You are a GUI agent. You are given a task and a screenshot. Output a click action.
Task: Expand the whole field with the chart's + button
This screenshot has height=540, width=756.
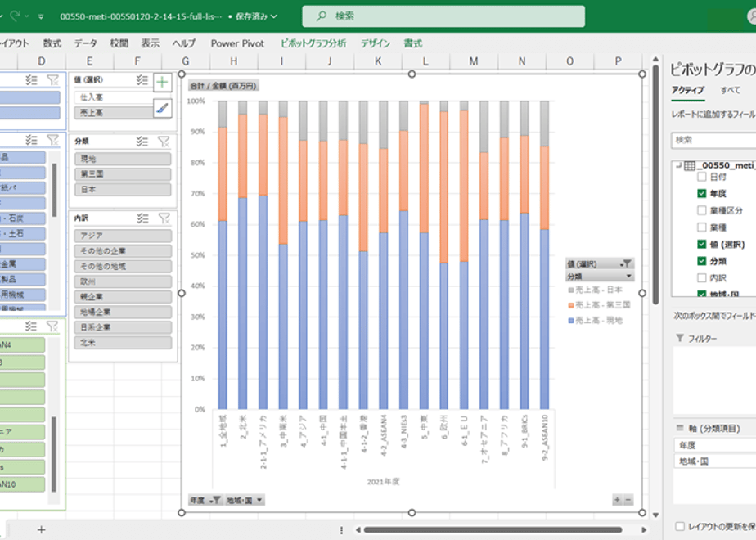click(617, 500)
